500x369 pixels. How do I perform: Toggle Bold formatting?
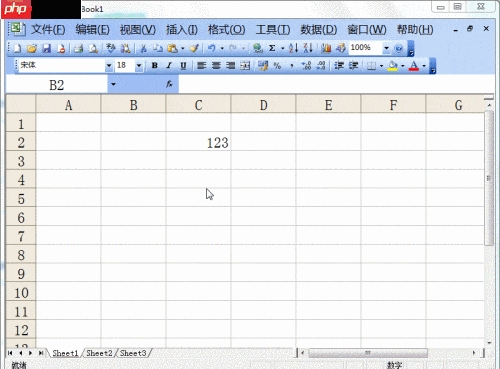click(x=154, y=66)
